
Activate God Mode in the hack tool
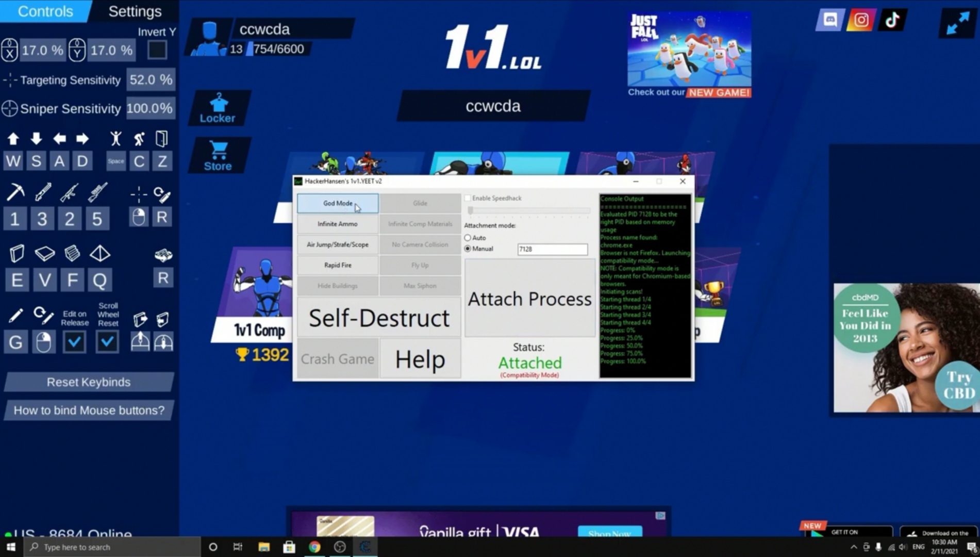tap(338, 203)
